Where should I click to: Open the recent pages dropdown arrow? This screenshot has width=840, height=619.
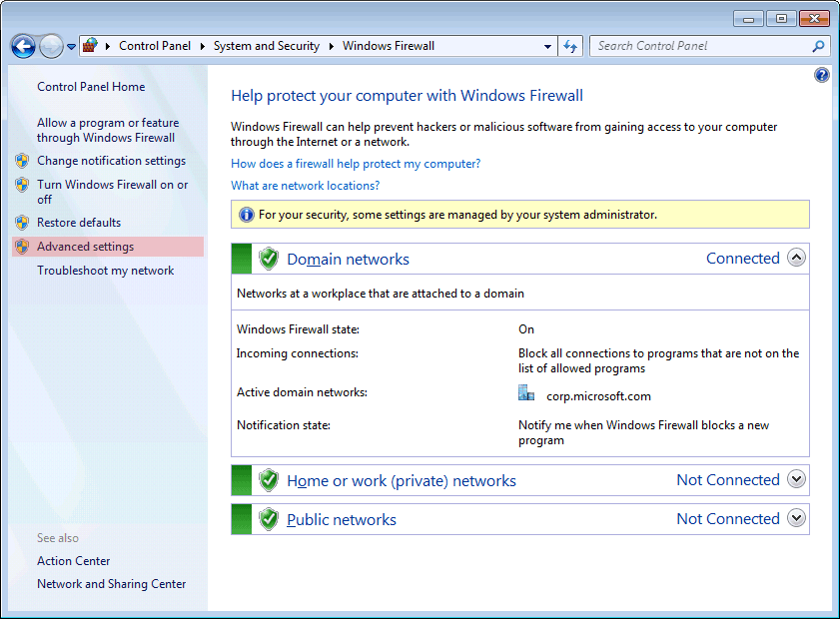tap(72, 47)
